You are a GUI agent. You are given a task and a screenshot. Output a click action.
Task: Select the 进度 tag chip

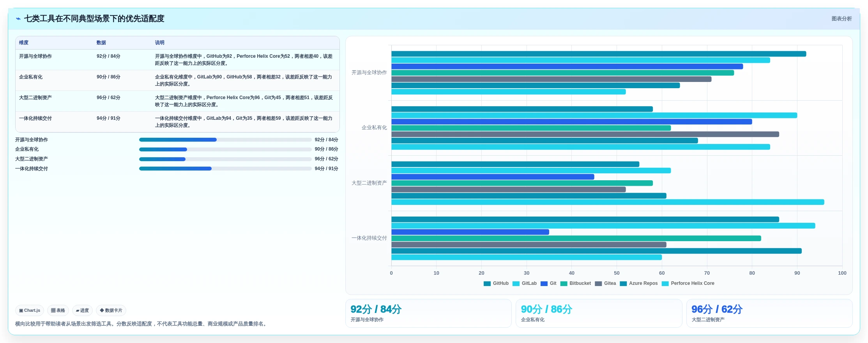tap(82, 311)
